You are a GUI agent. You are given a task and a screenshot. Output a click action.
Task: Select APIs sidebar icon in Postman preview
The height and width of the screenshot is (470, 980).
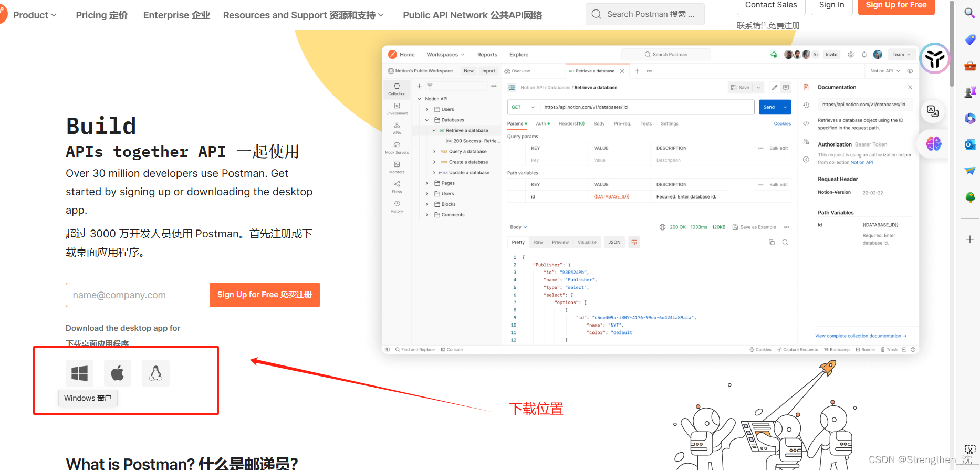point(397,128)
